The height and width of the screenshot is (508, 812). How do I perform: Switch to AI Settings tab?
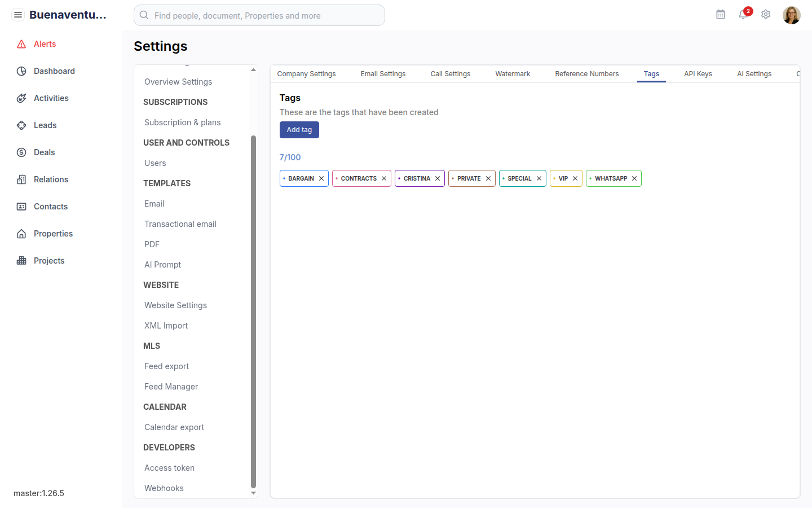[754, 74]
